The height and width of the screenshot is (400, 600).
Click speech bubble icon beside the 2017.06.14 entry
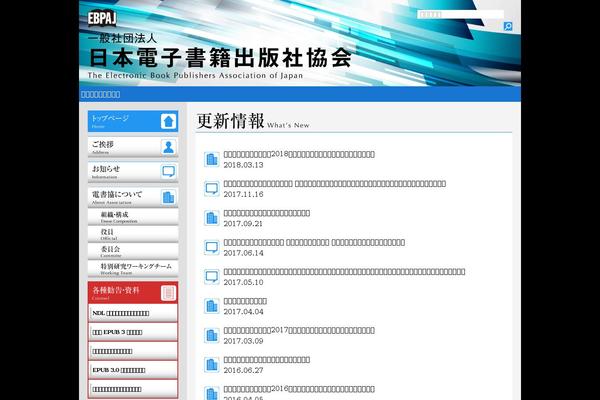tap(212, 247)
